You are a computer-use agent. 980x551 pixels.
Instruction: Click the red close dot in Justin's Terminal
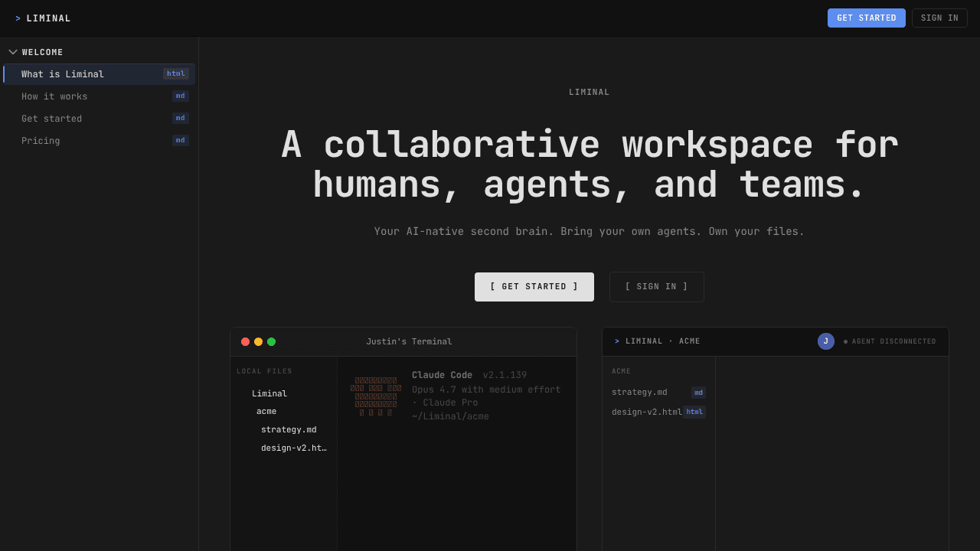pos(245,342)
